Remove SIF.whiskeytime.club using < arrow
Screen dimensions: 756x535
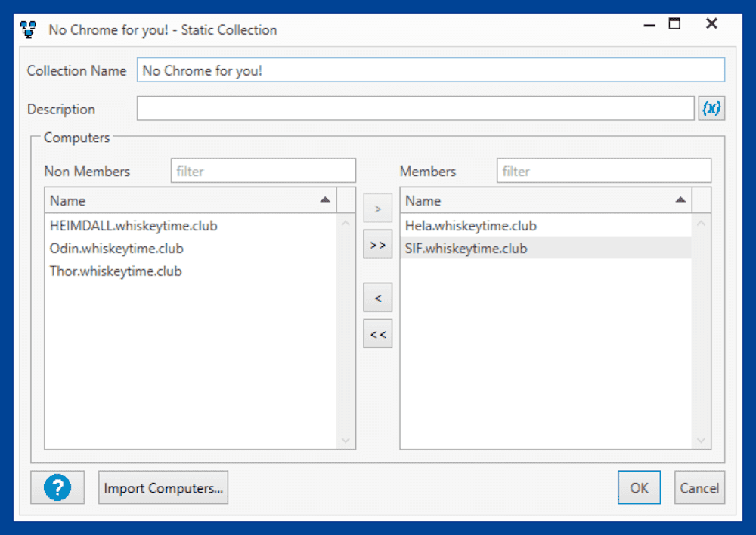tap(377, 297)
